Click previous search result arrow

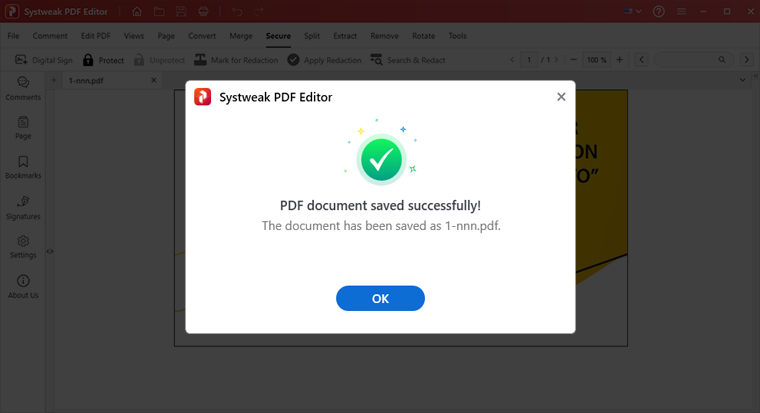click(x=641, y=60)
